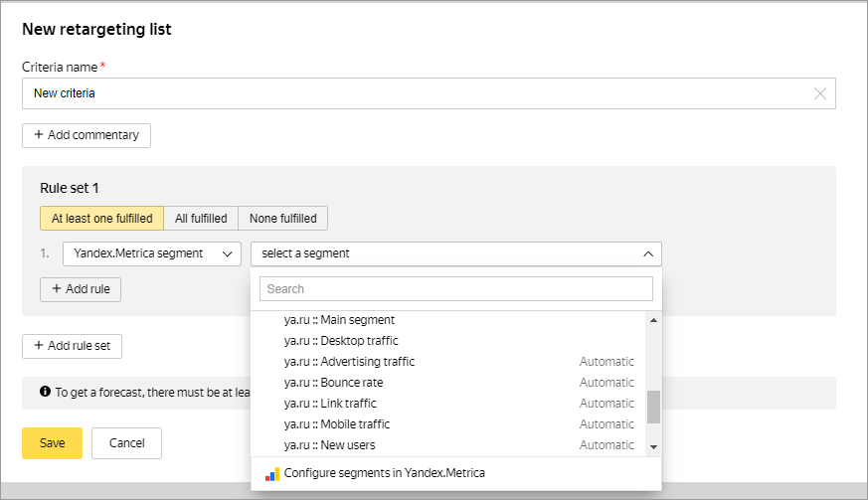This screenshot has height=500, width=868.
Task: Clear the criteria name with X icon
Action: pos(819,93)
